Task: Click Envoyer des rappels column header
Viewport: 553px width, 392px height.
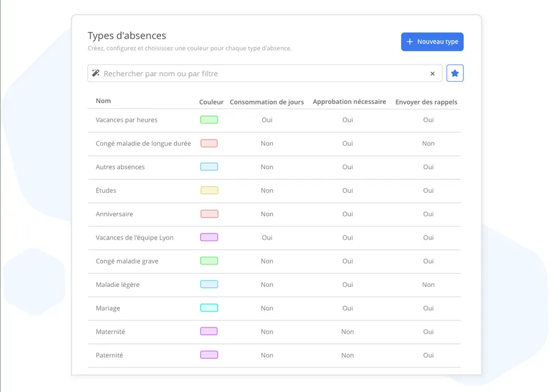Action: point(426,102)
